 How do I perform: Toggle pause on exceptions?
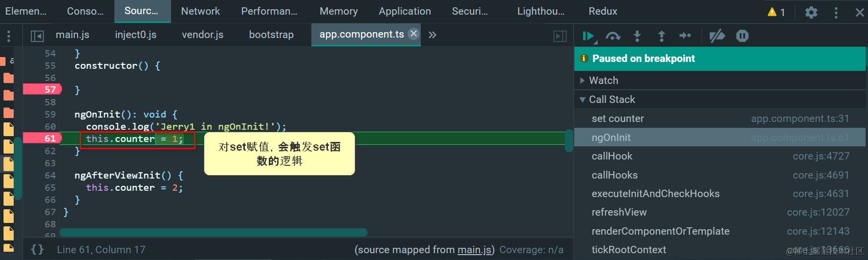click(x=742, y=36)
